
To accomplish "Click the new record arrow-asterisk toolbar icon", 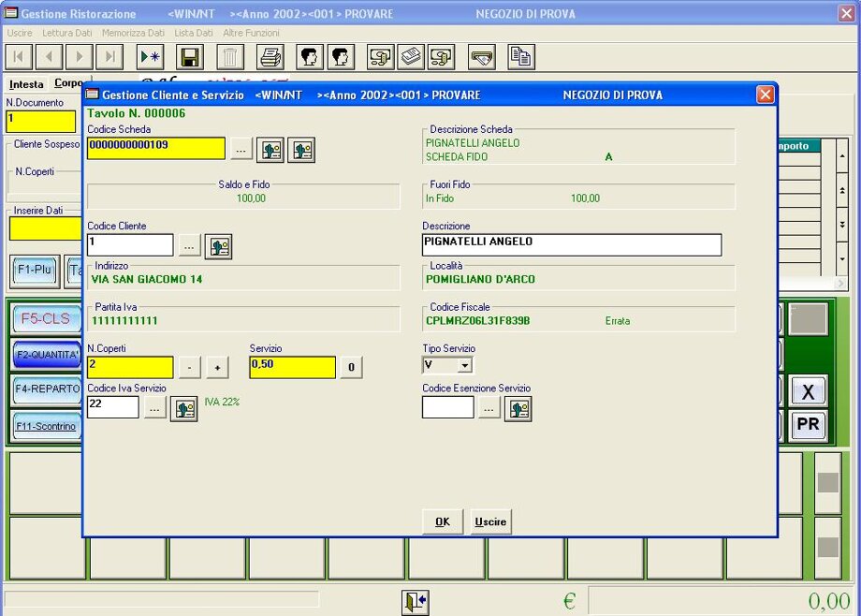I will (x=150, y=57).
